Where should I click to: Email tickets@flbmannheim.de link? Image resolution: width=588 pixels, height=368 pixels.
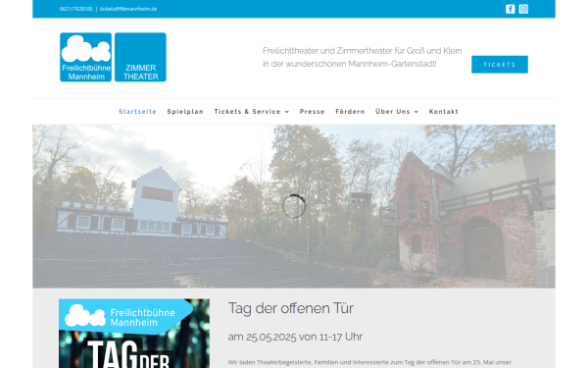tap(128, 9)
